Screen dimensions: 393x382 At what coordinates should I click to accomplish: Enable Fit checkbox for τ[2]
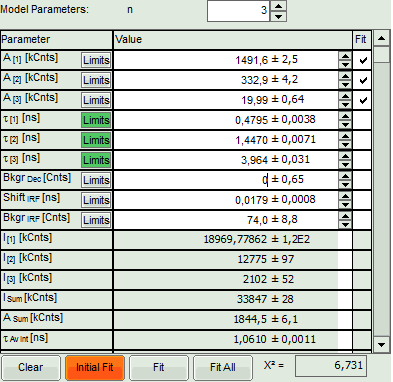[x=363, y=140]
